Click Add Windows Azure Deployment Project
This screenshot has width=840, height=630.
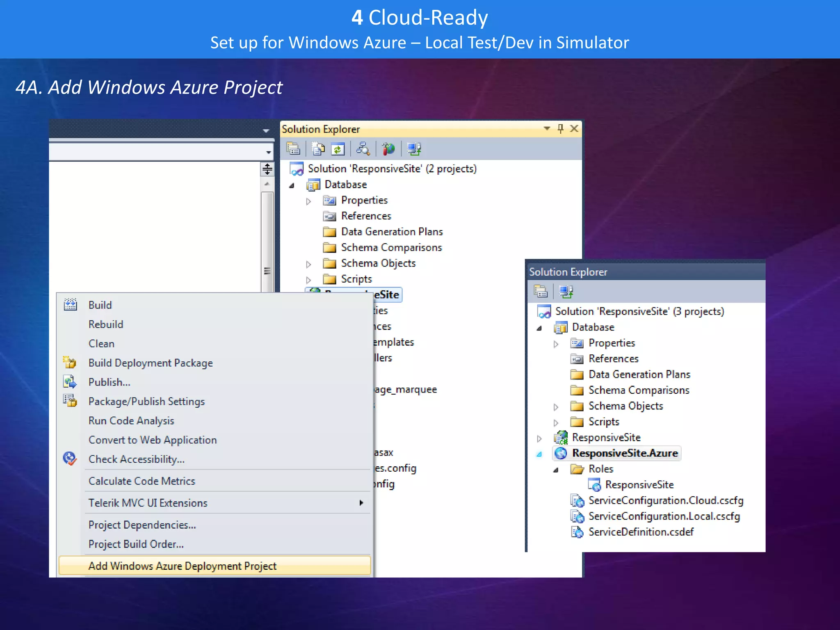pyautogui.click(x=214, y=566)
